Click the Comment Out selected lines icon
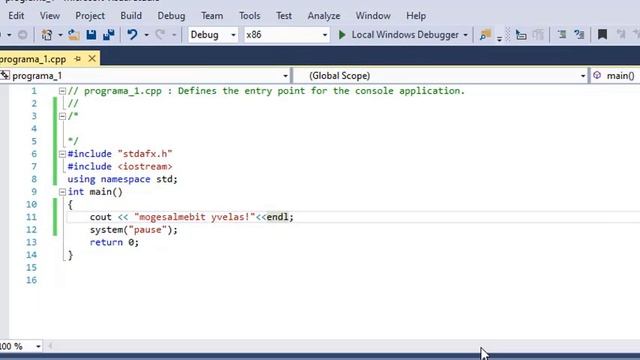 tap(562, 35)
